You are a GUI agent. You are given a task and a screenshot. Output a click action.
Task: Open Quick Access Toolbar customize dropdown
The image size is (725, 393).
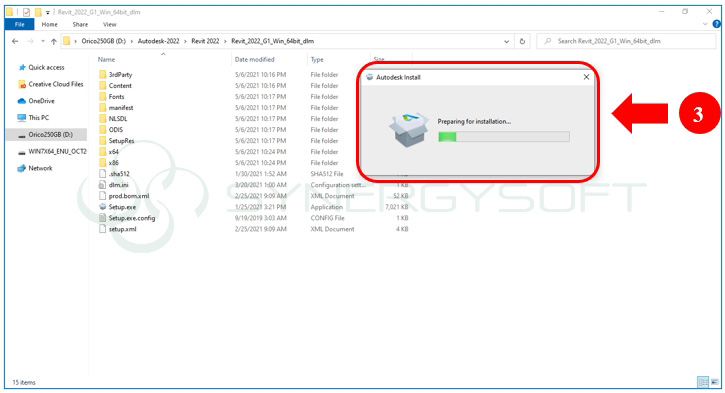coord(48,12)
